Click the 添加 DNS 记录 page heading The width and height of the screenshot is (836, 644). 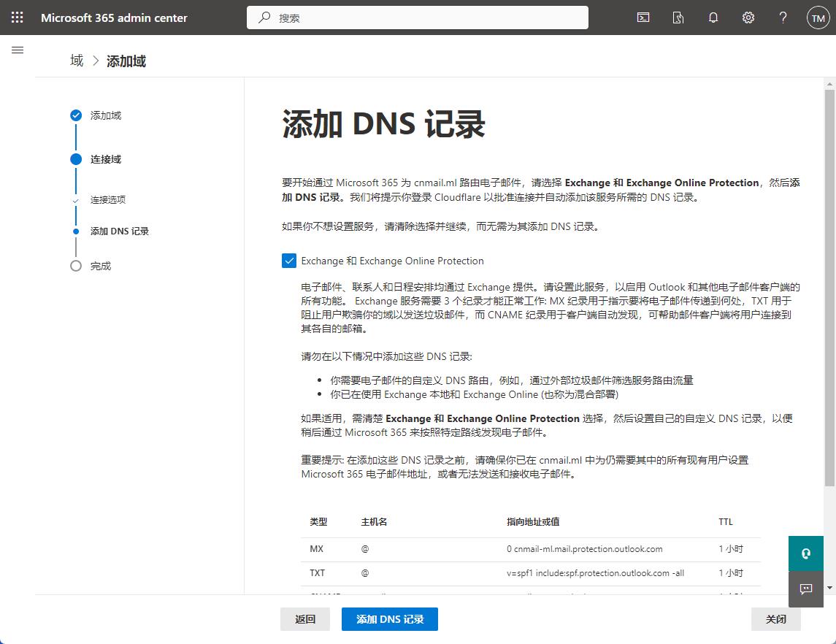pyautogui.click(x=383, y=124)
